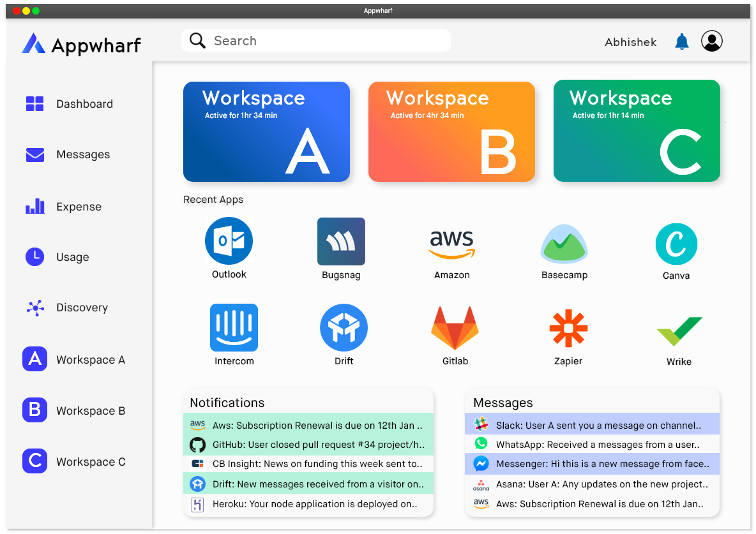Open Canva from Recent Apps
Image resolution: width=756 pixels, height=534 pixels.
pos(676,244)
